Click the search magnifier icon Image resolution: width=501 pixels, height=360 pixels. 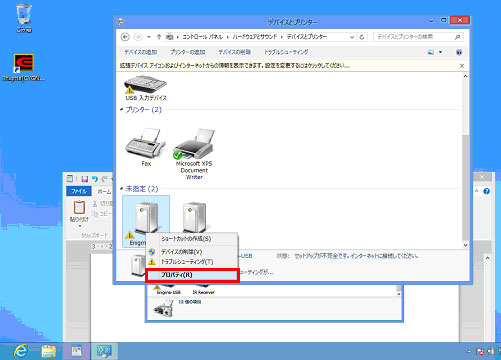tap(458, 37)
